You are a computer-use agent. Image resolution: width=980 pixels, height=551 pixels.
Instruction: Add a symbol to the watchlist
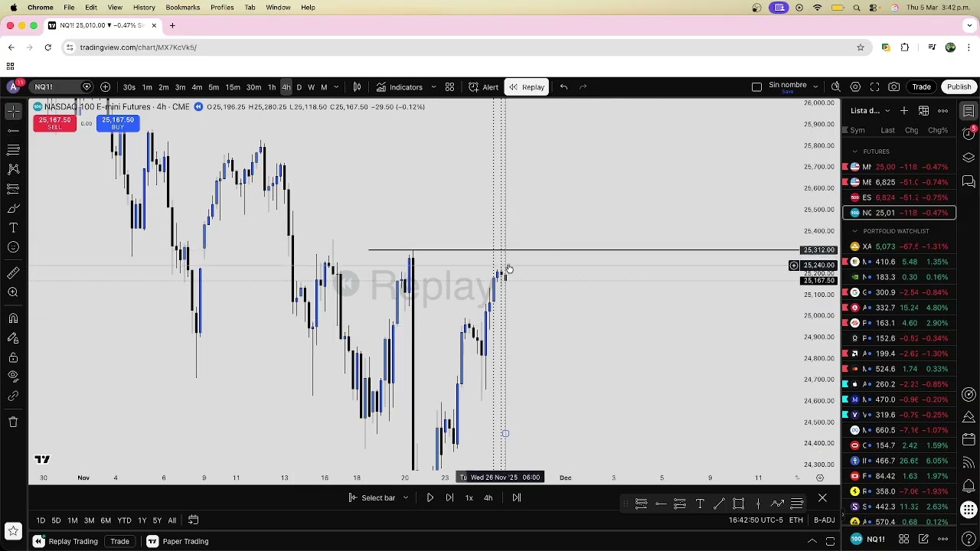pos(904,111)
